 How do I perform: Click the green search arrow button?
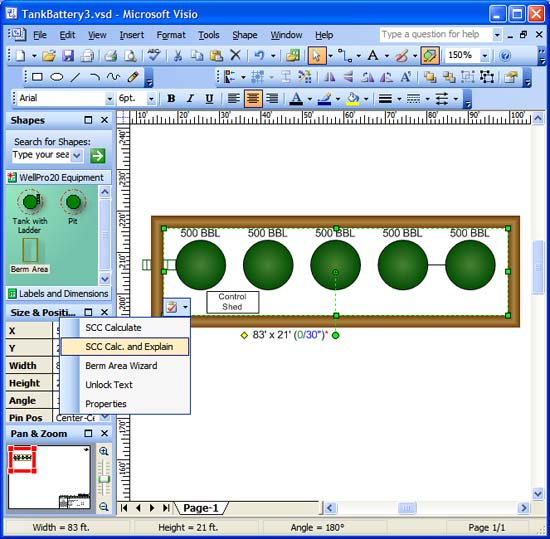point(98,156)
